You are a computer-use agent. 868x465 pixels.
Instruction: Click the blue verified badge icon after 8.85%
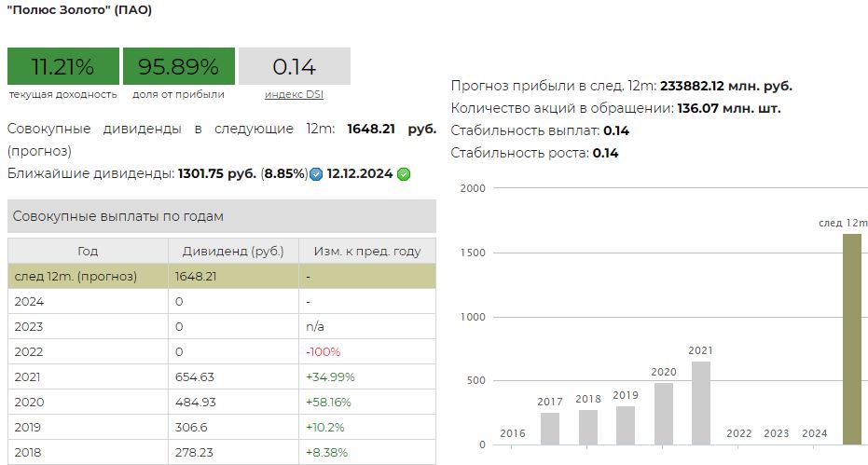(x=315, y=175)
